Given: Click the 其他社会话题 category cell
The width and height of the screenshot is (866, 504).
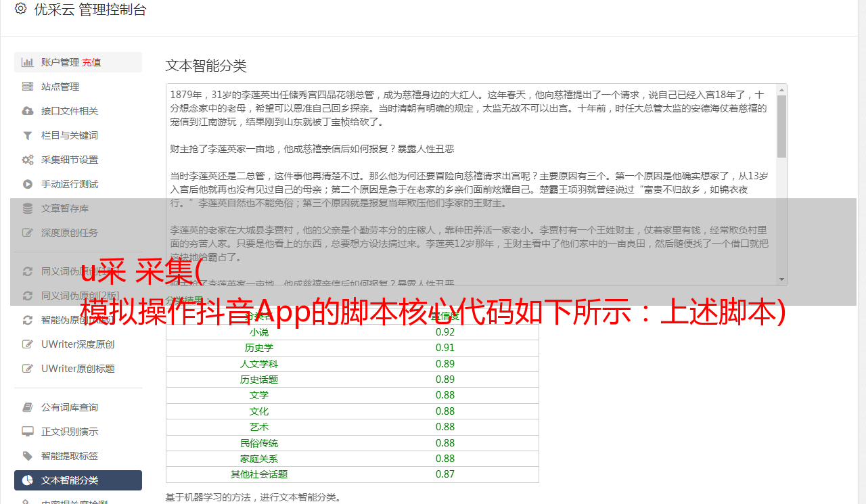Looking at the screenshot, I should click(x=259, y=474).
